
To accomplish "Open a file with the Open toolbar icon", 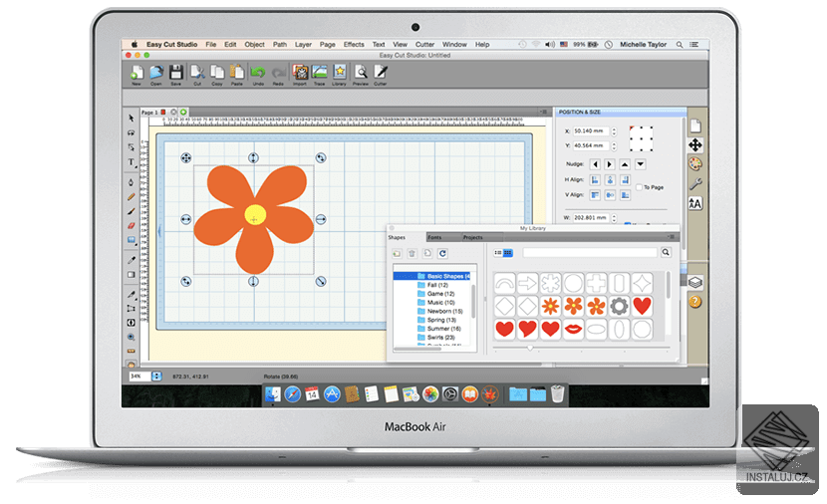I will pyautogui.click(x=156, y=74).
